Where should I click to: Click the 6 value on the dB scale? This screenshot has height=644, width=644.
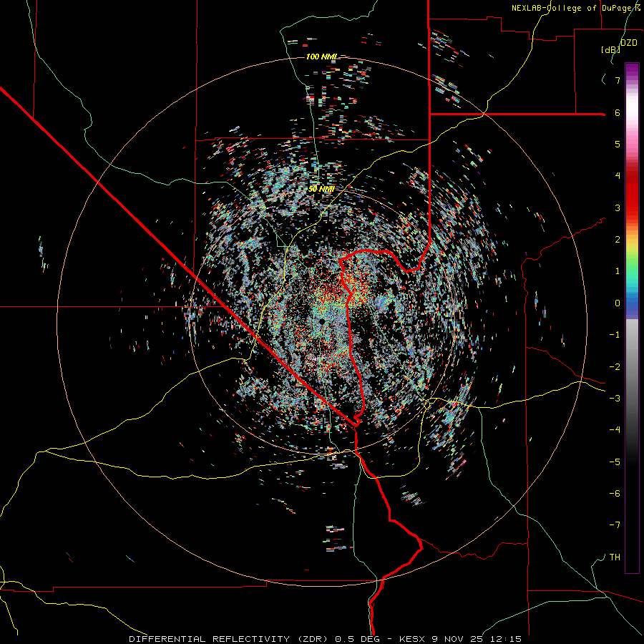618,112
